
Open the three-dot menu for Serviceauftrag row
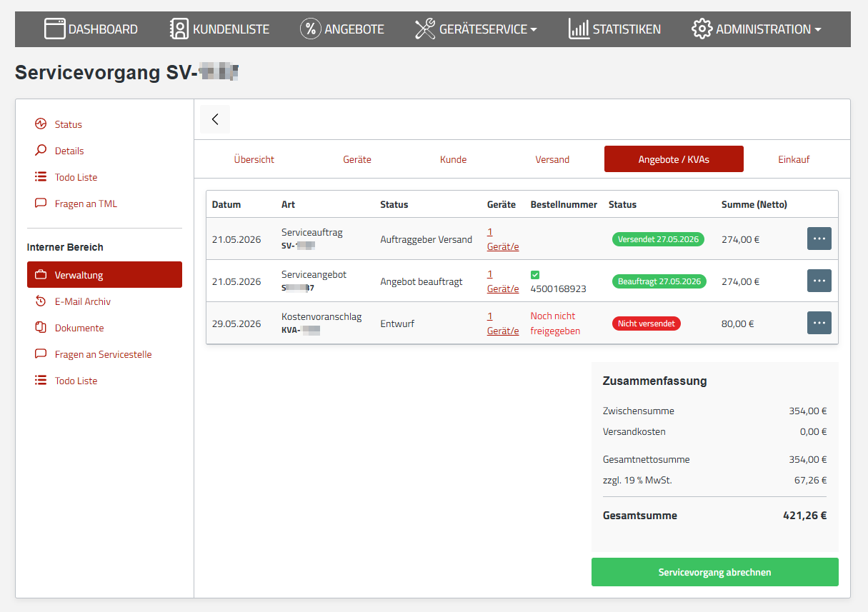pos(819,239)
